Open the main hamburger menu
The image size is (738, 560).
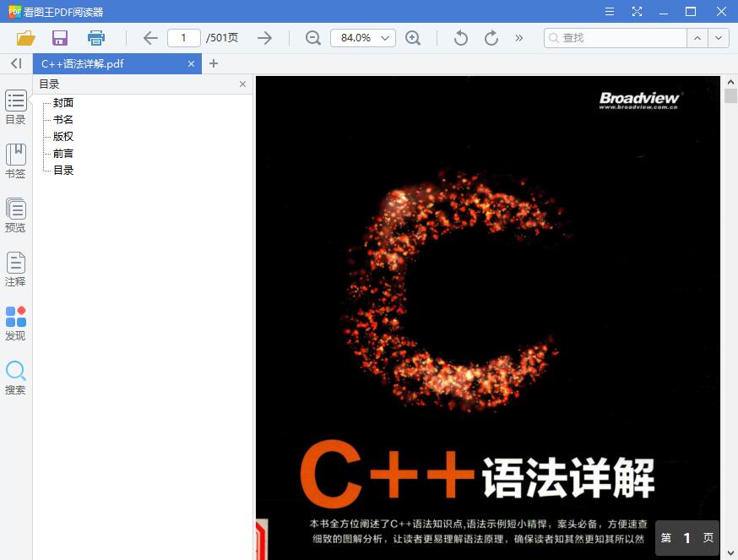609,12
